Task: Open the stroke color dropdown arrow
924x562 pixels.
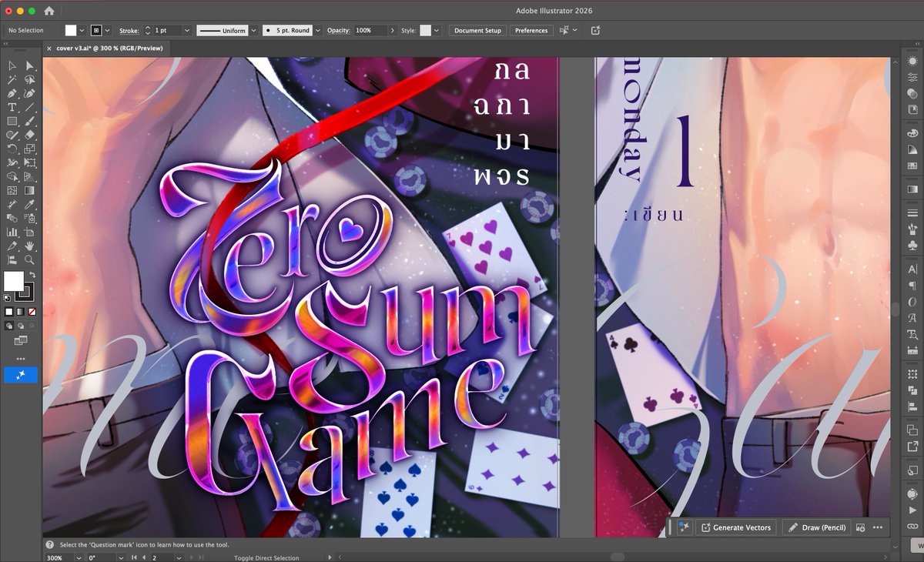Action: point(107,31)
